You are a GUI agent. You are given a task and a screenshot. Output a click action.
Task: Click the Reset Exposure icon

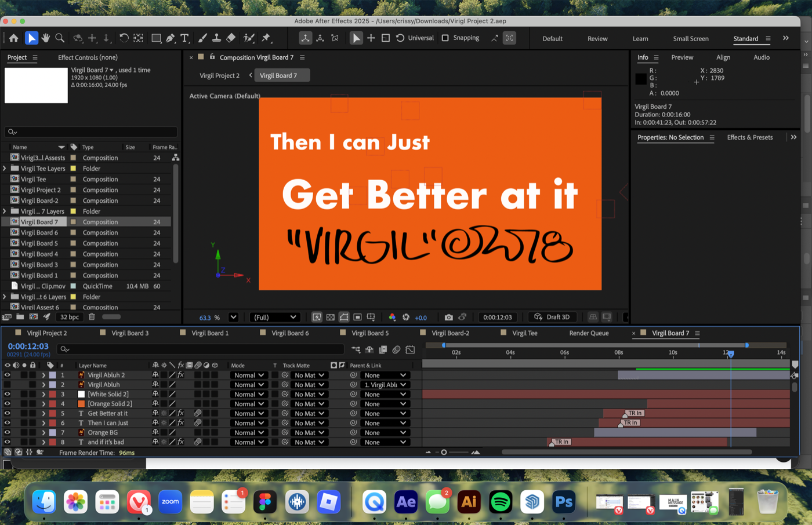tap(406, 317)
